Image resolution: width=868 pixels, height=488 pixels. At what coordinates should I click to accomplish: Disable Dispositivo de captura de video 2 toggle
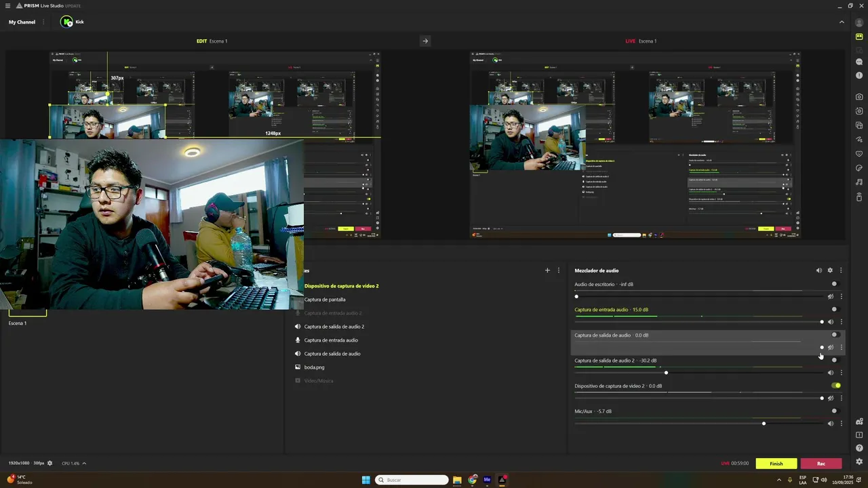(x=836, y=386)
